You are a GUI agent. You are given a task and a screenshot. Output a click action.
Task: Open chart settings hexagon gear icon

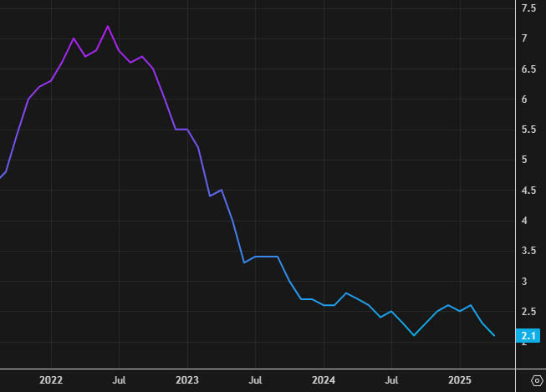537,380
